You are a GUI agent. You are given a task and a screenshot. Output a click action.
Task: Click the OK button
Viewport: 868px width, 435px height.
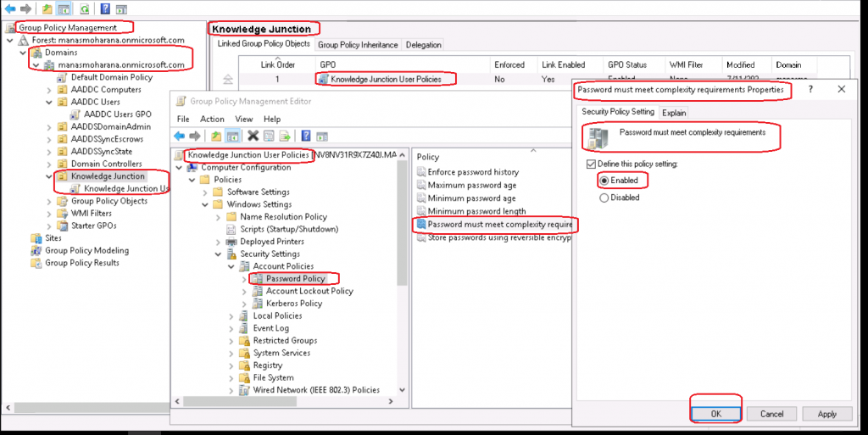pyautogui.click(x=716, y=414)
